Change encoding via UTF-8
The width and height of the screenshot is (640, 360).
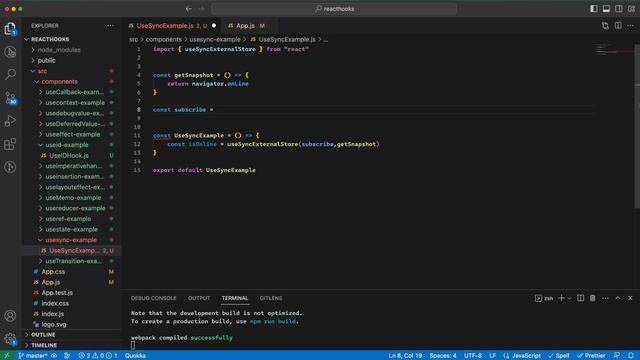(473, 356)
